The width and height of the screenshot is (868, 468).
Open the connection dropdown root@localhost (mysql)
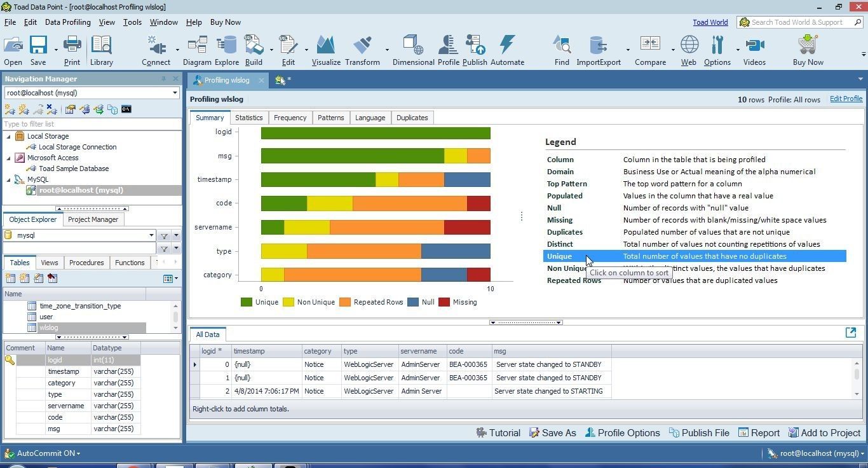click(175, 93)
